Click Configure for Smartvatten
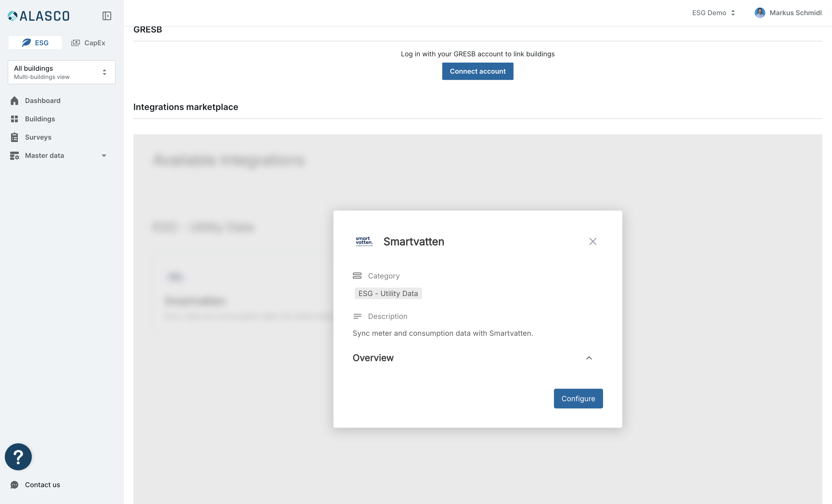Image resolution: width=832 pixels, height=504 pixels. point(578,399)
